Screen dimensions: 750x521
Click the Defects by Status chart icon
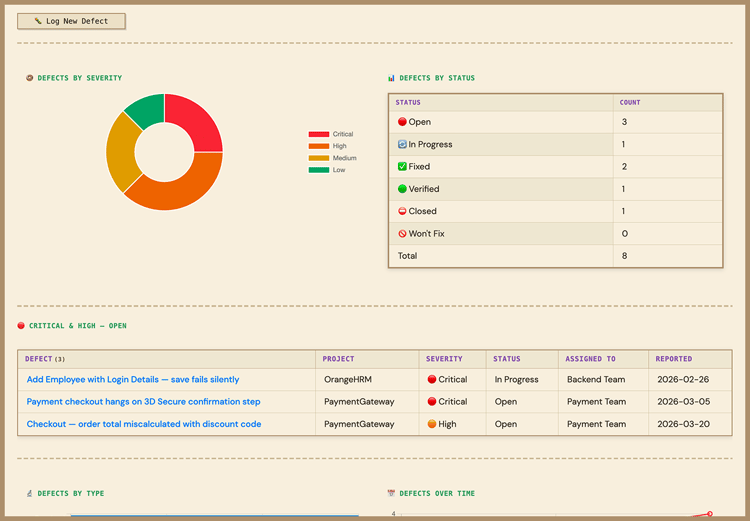pyautogui.click(x=391, y=78)
